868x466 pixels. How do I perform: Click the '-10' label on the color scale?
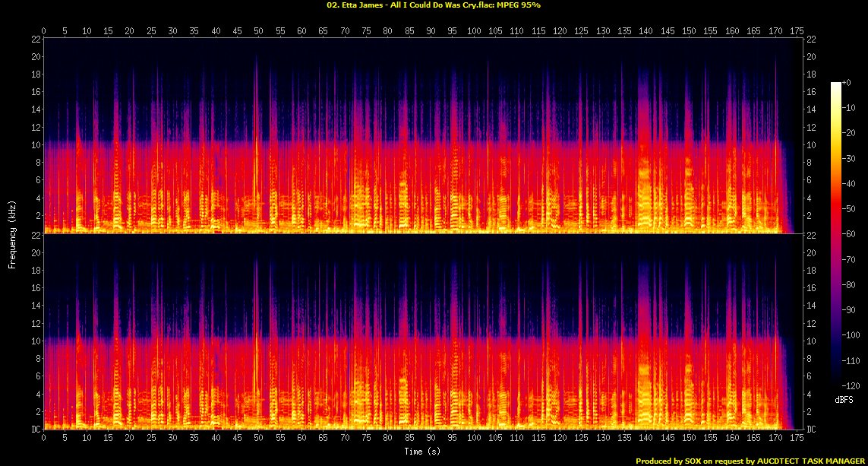click(848, 107)
